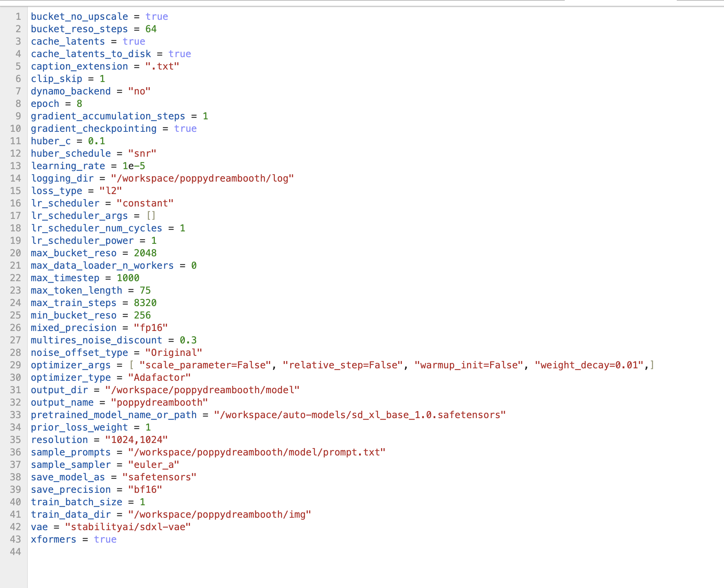This screenshot has width=724, height=588.
Task: Select the value "true" for bucket_no_upscale
Action: (x=157, y=16)
